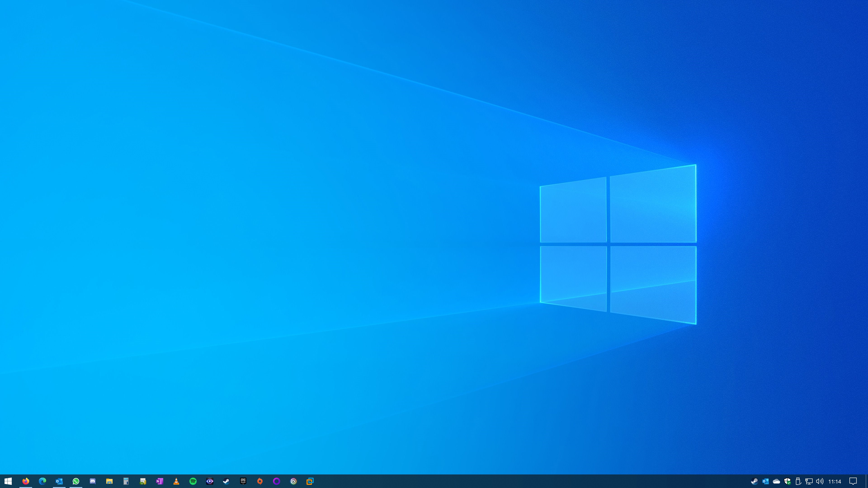Open the volume control in the tray

[x=820, y=481]
